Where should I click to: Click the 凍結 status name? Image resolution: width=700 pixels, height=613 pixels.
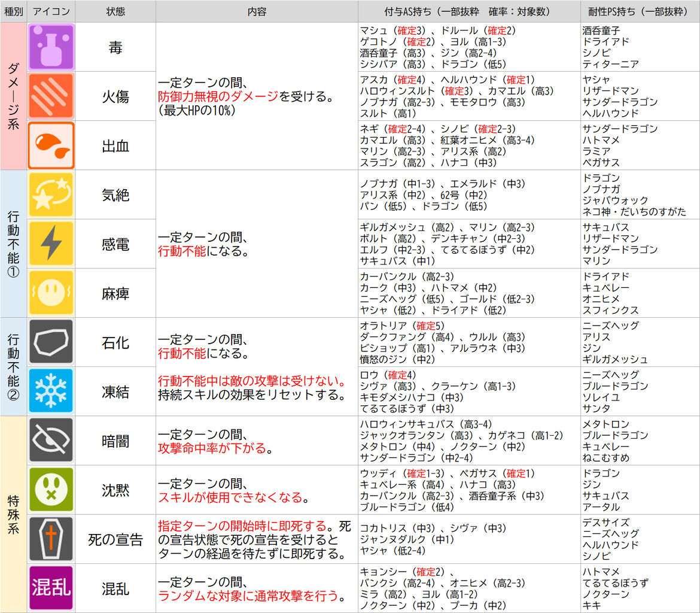coord(115,392)
